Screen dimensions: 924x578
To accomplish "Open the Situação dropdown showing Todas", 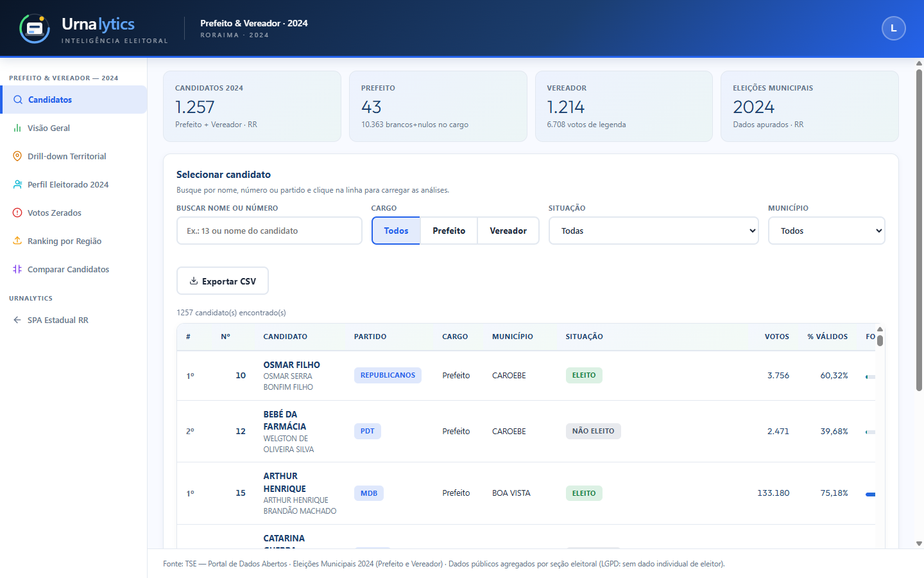I will click(x=653, y=231).
